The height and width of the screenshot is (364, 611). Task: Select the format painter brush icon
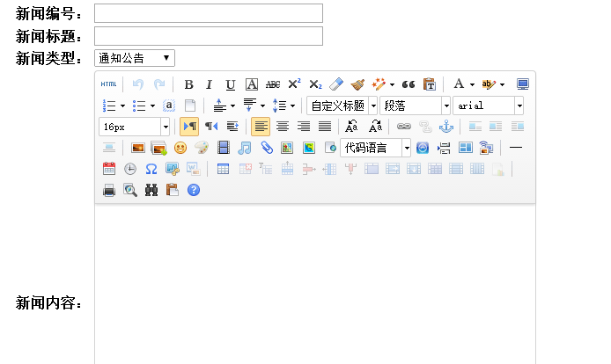[x=357, y=84]
